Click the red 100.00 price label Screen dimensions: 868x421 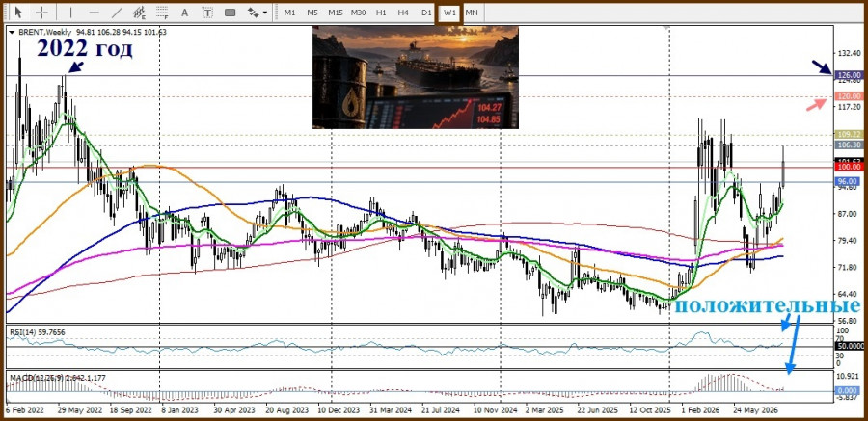849,167
